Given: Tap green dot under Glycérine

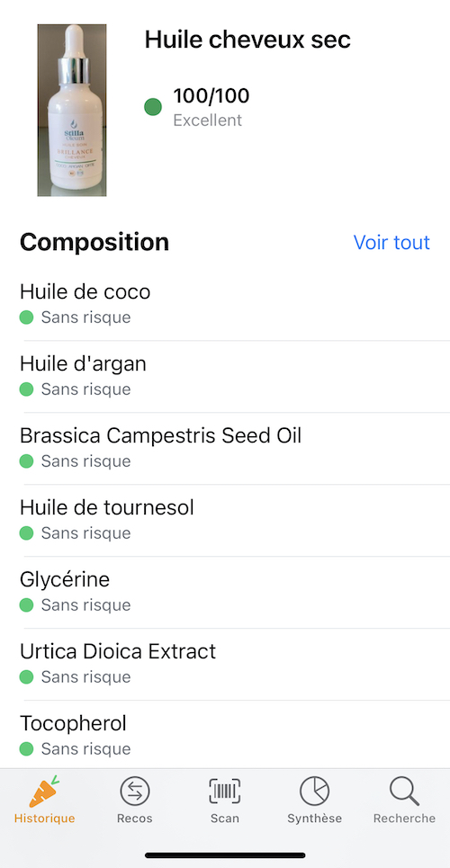Looking at the screenshot, I should click(x=27, y=605).
